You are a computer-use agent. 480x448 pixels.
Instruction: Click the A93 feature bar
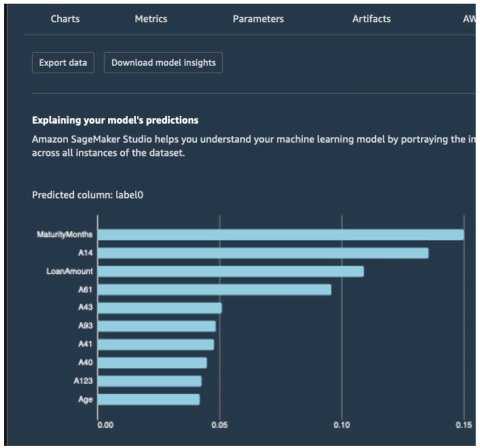(x=156, y=326)
